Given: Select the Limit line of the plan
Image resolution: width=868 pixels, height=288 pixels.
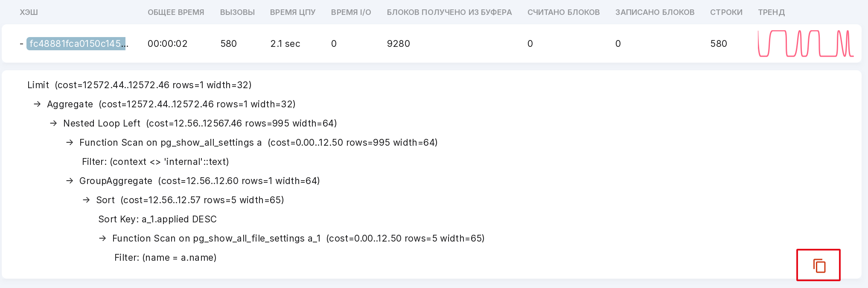Looking at the screenshot, I should [140, 85].
